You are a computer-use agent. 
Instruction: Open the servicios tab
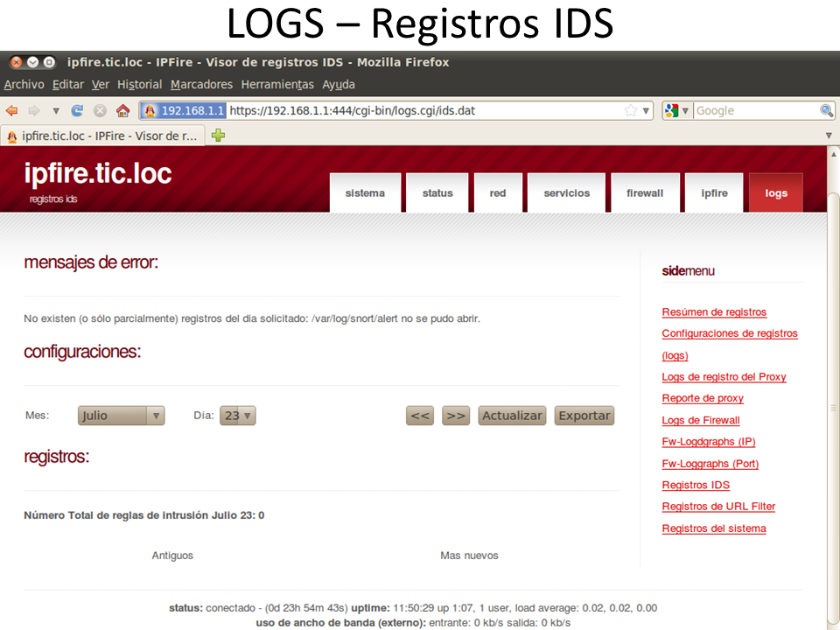coord(567,193)
